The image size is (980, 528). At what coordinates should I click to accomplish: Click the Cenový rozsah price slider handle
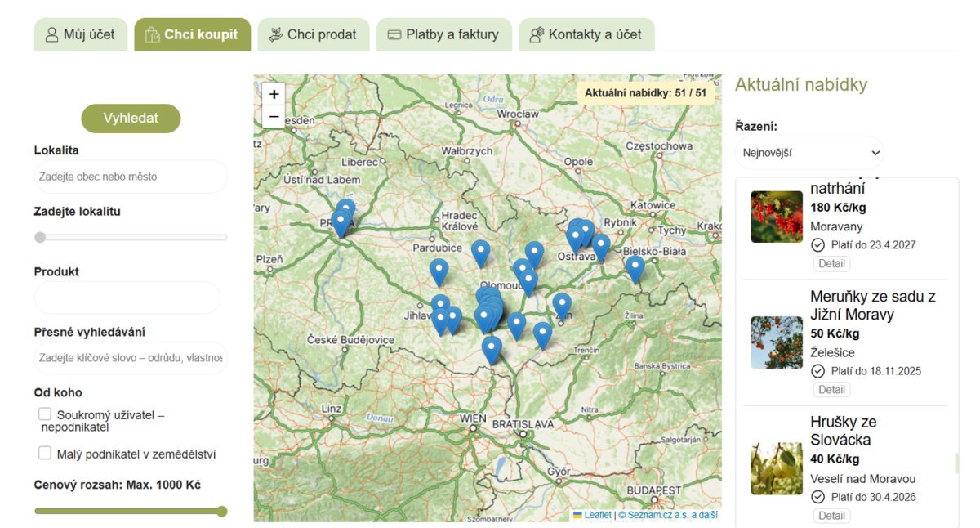tap(221, 512)
